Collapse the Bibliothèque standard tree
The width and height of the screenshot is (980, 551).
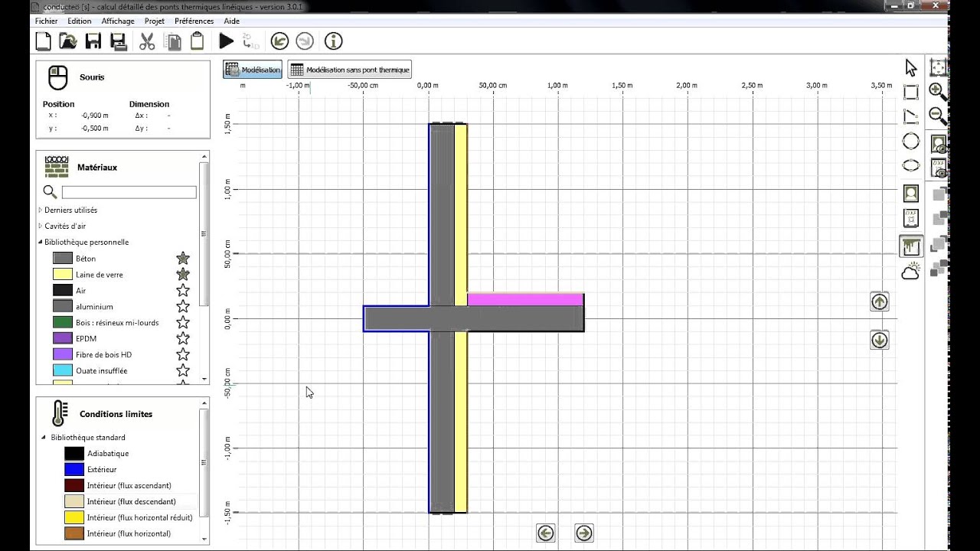pyautogui.click(x=44, y=438)
